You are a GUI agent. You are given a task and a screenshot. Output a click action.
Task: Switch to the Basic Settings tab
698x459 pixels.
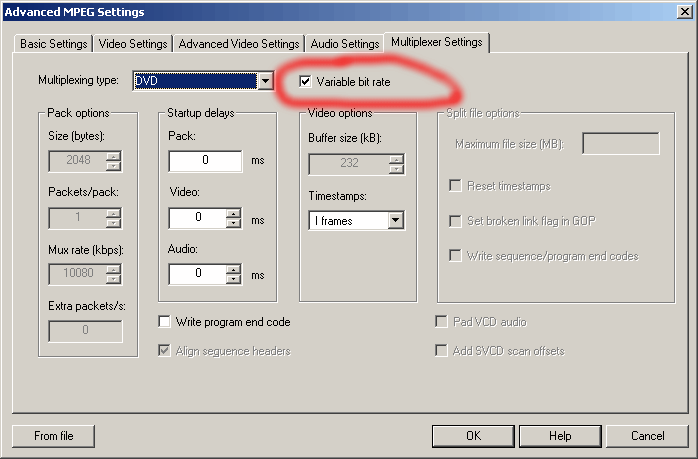[53, 44]
